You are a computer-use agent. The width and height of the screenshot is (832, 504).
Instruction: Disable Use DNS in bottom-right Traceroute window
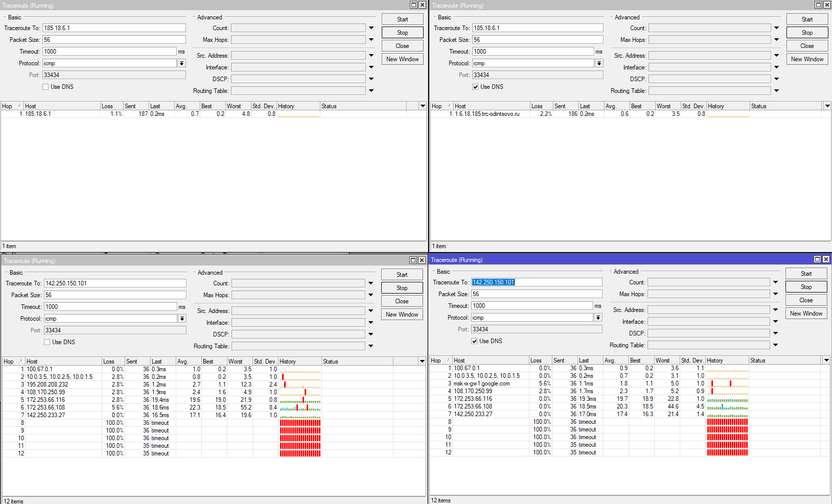[x=474, y=341]
